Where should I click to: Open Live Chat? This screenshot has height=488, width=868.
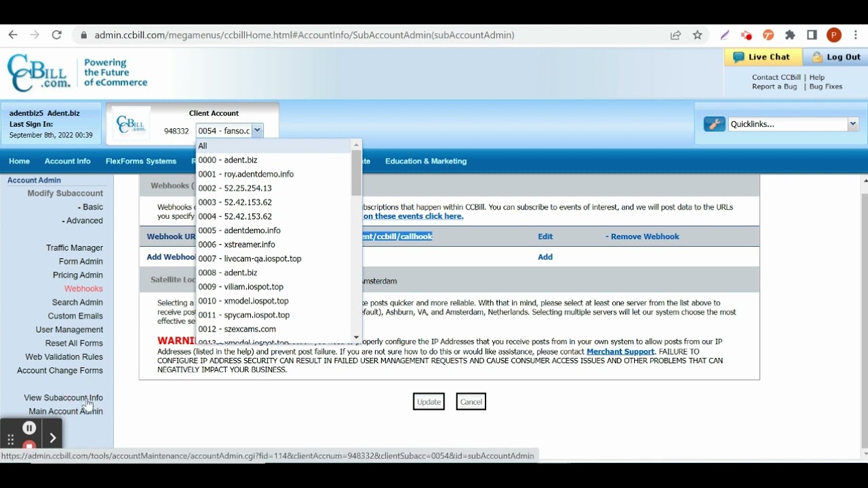point(764,57)
